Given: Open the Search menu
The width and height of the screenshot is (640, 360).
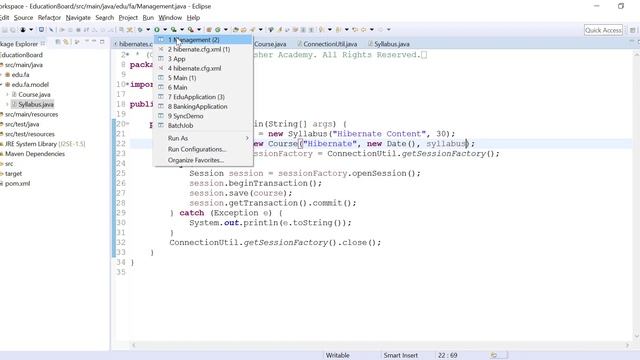Looking at the screenshot, I should [x=104, y=18].
